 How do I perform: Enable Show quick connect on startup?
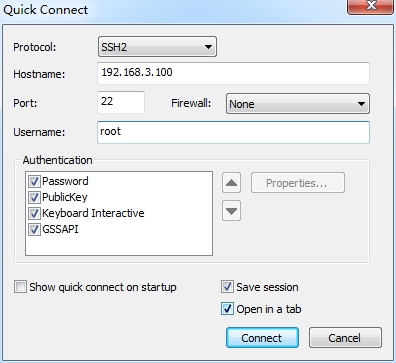point(20,287)
